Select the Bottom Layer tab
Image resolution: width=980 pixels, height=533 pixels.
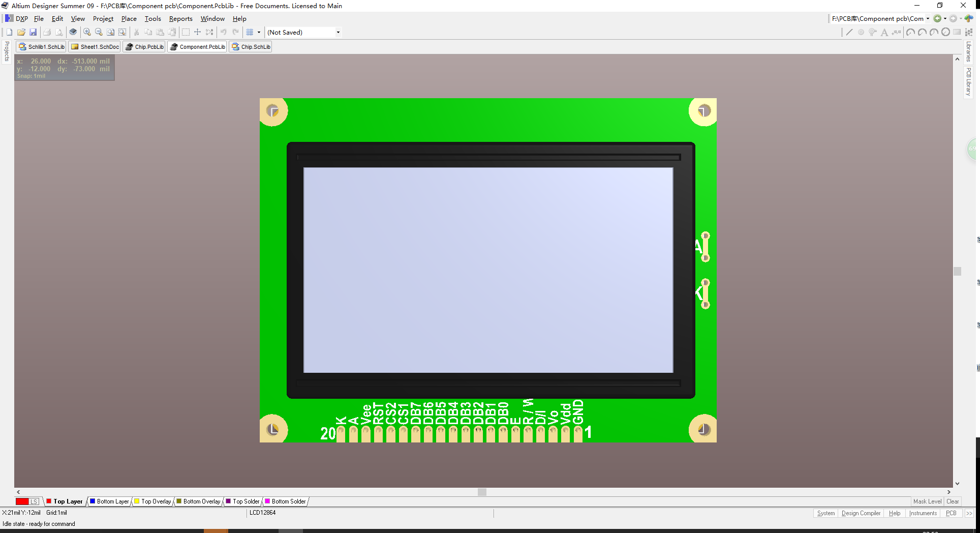pos(109,501)
